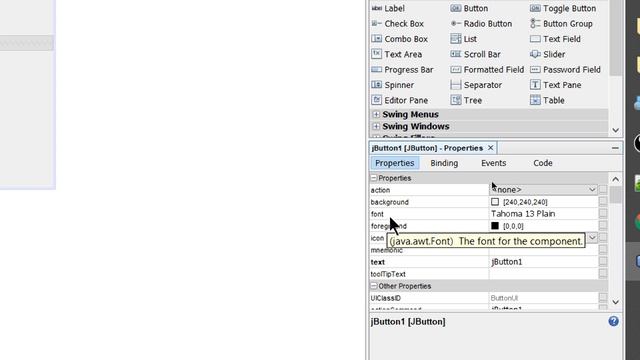The width and height of the screenshot is (640, 360).
Task: Select the Button Group palette item
Action: (561, 24)
